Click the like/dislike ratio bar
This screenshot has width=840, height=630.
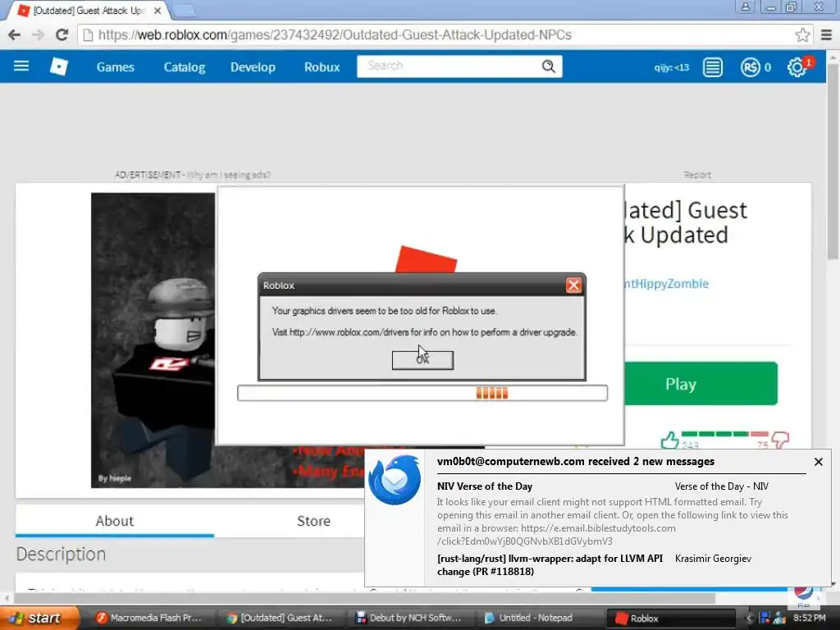point(725,434)
